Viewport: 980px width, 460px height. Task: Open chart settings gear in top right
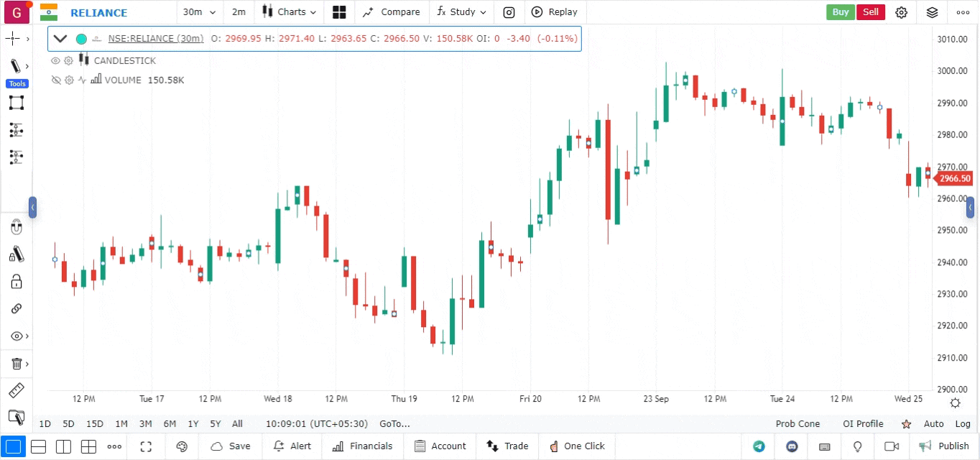pyautogui.click(x=901, y=12)
